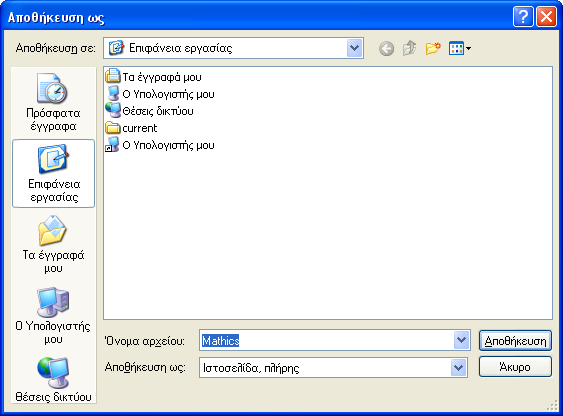Select Επιφάνεια εργασίας in the places bar

(x=53, y=174)
